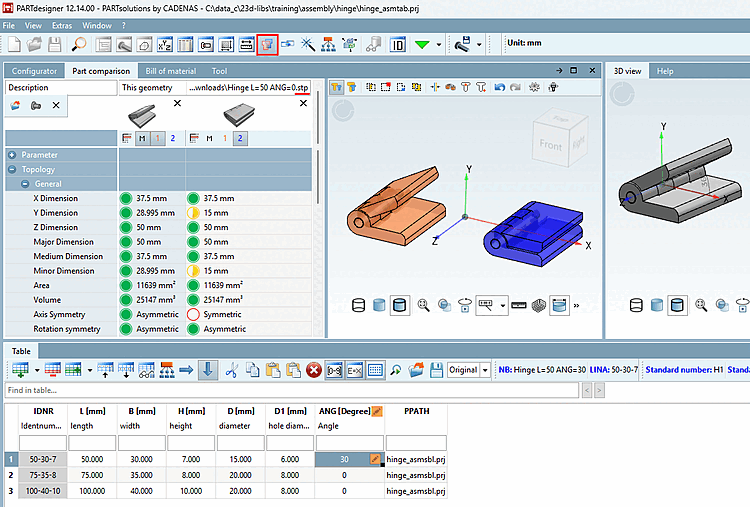Click the X button under Description
Image resolution: width=750 pixels, height=507 pixels.
[x=56, y=105]
